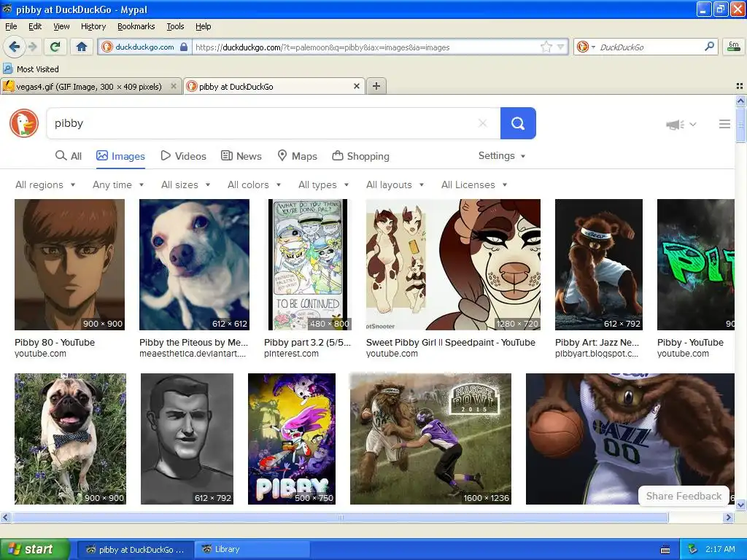Open the View menu

pos(61,26)
